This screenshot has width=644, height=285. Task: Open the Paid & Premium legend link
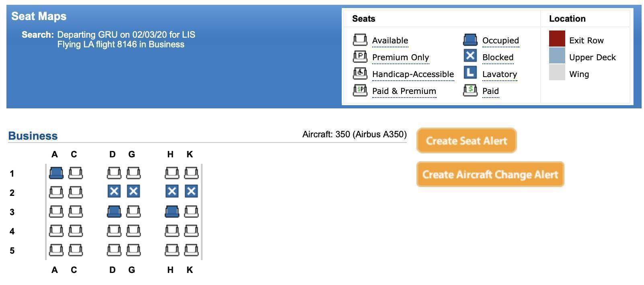(x=404, y=91)
